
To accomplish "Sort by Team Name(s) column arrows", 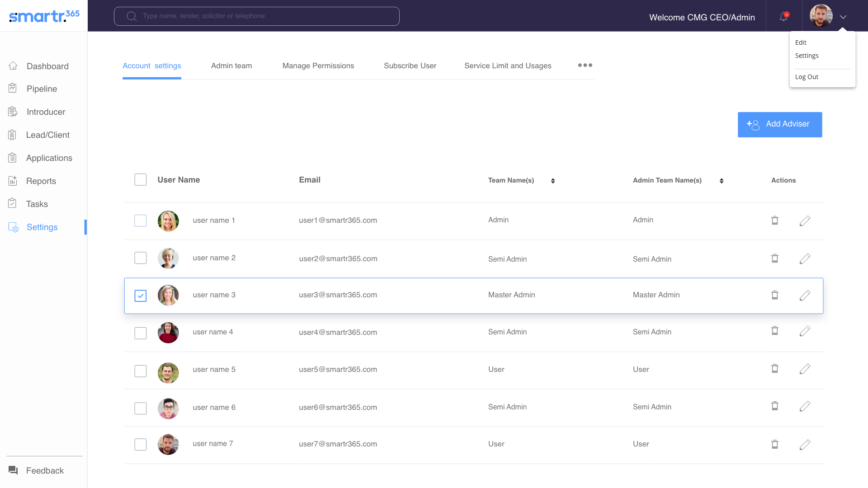I will click(553, 181).
